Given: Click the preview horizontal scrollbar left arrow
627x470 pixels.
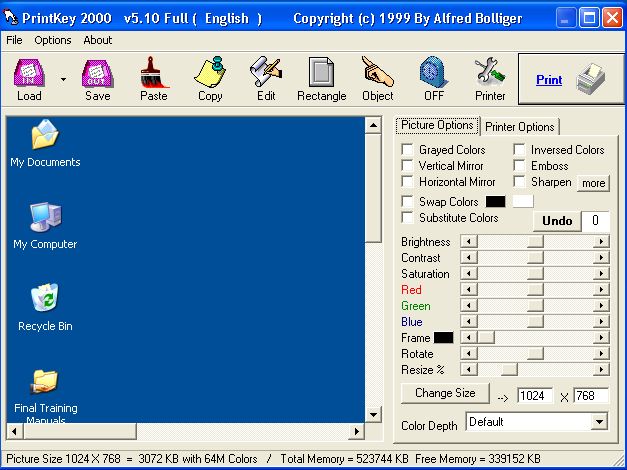Looking at the screenshot, I should (15, 431).
